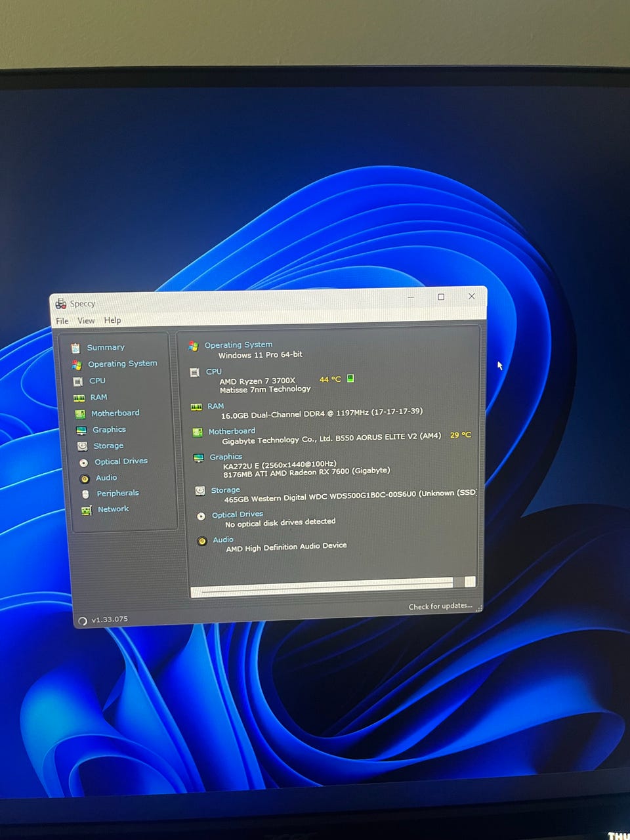This screenshot has width=630, height=840.
Task: View Peripherals from the sidebar
Action: (118, 493)
